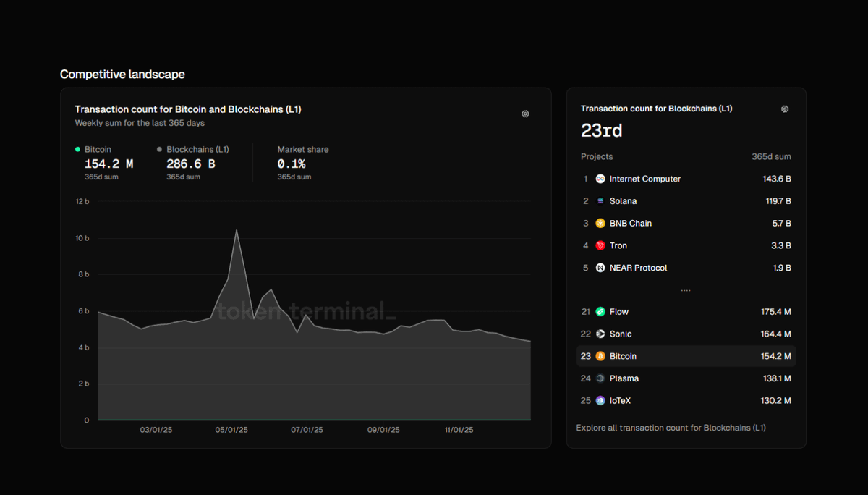This screenshot has width=868, height=495.
Task: Click the chart title Transaction count for Bitcoin
Action: (x=188, y=109)
